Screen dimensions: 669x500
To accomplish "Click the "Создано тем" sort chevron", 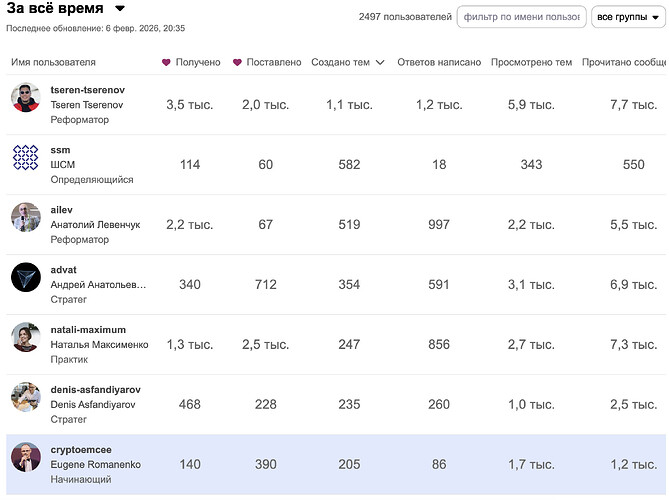I will (x=380, y=63).
